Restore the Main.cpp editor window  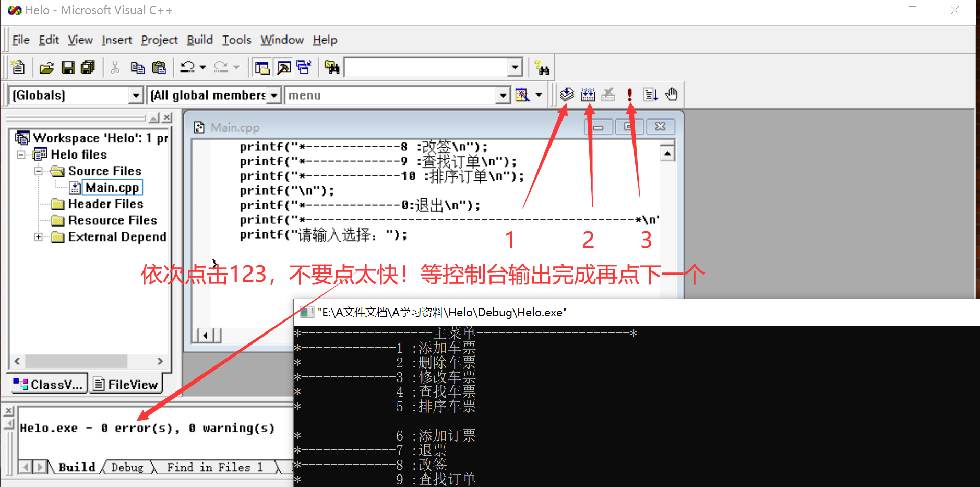[629, 127]
